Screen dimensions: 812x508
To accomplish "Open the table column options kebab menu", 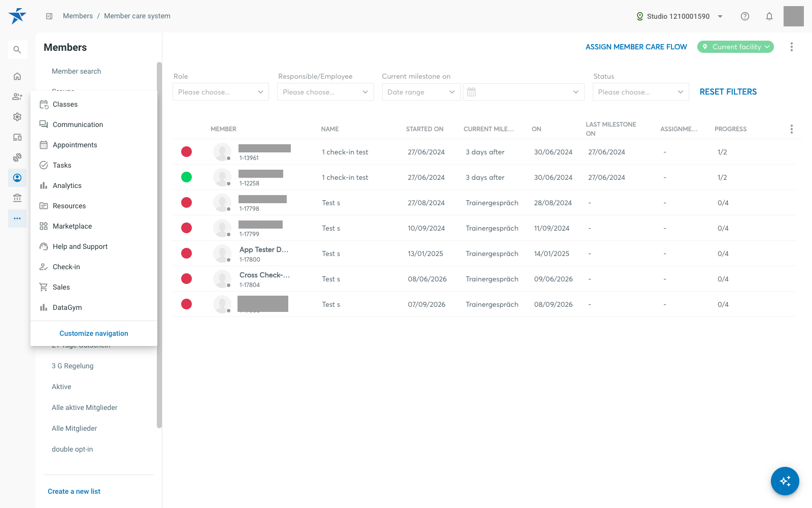I will [792, 129].
